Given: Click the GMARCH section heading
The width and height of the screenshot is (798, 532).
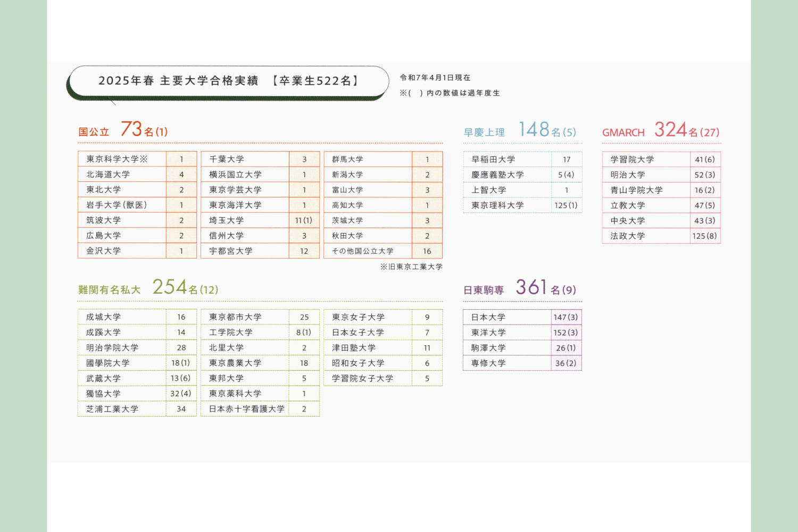Looking at the screenshot, I should pyautogui.click(x=623, y=132).
